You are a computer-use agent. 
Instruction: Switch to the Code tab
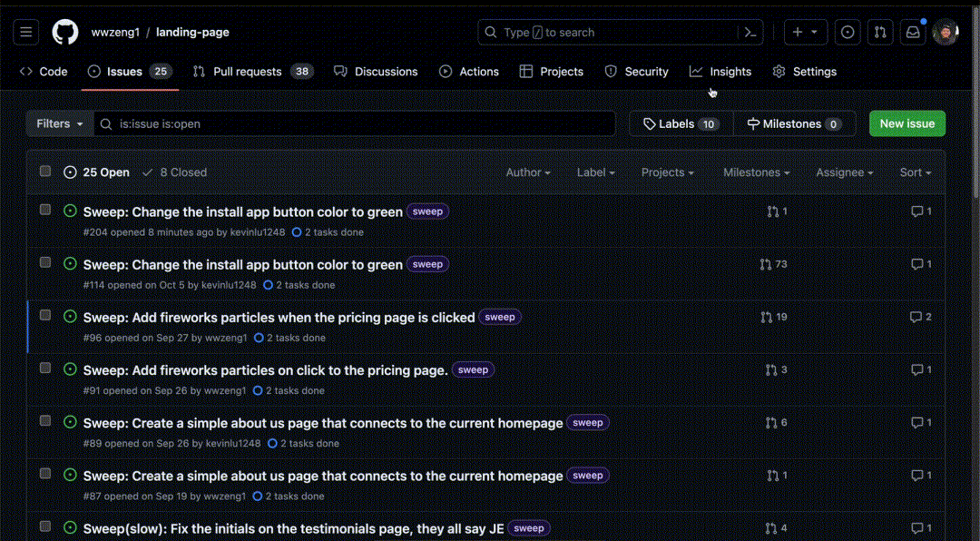pos(44,72)
